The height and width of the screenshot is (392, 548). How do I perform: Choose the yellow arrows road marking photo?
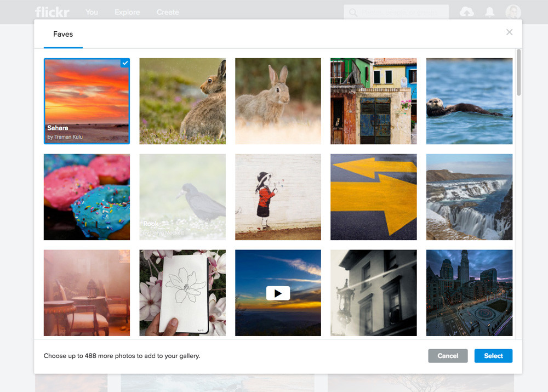pyautogui.click(x=373, y=197)
